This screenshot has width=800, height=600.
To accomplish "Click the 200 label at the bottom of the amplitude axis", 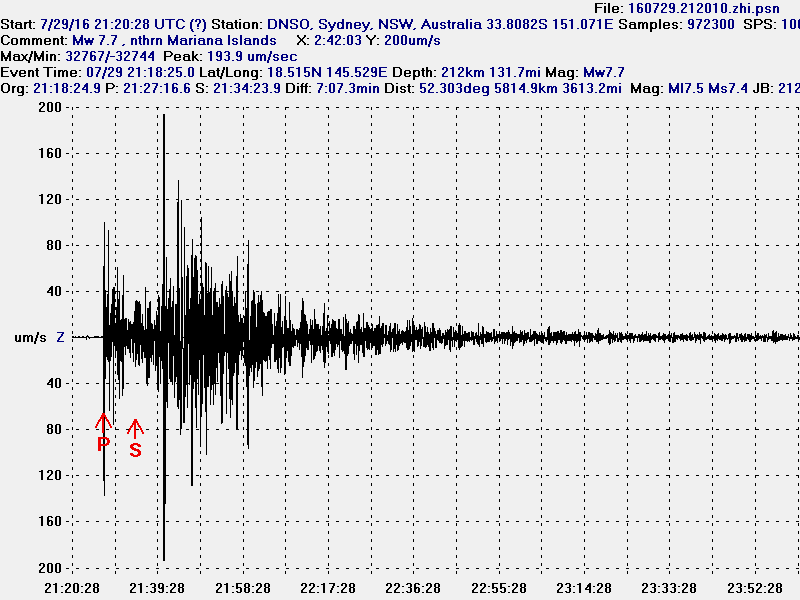I will [50, 568].
